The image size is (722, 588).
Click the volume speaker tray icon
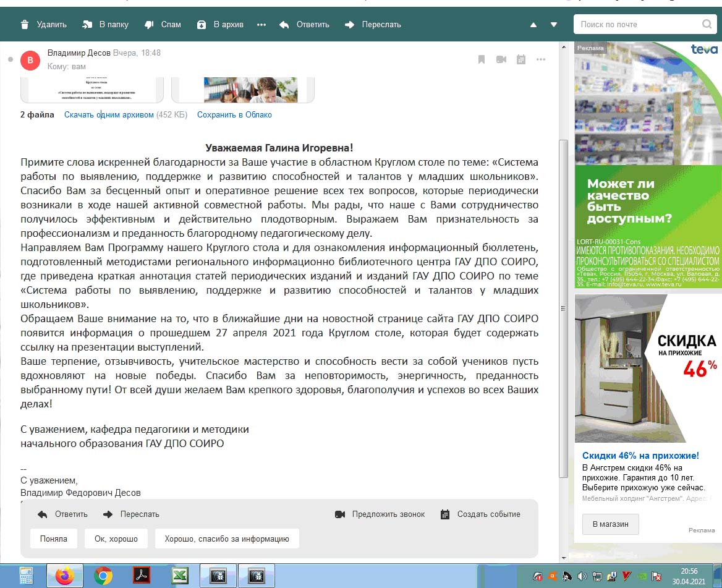tap(582, 576)
